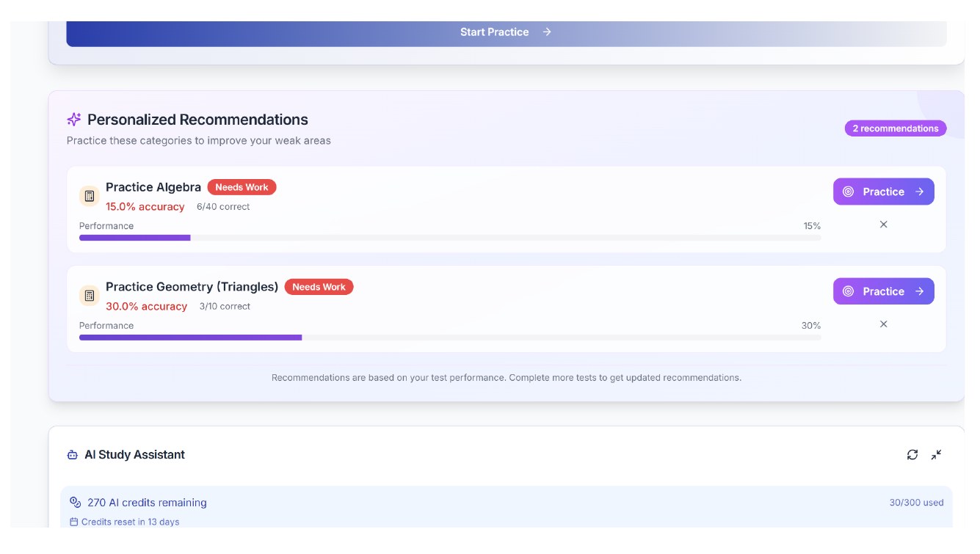Open Practice for the Algebra recommendation
This screenshot has height=554, width=980.
[883, 192]
